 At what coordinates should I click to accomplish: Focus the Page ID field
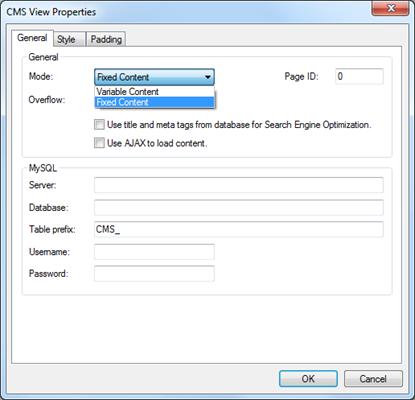[x=359, y=76]
